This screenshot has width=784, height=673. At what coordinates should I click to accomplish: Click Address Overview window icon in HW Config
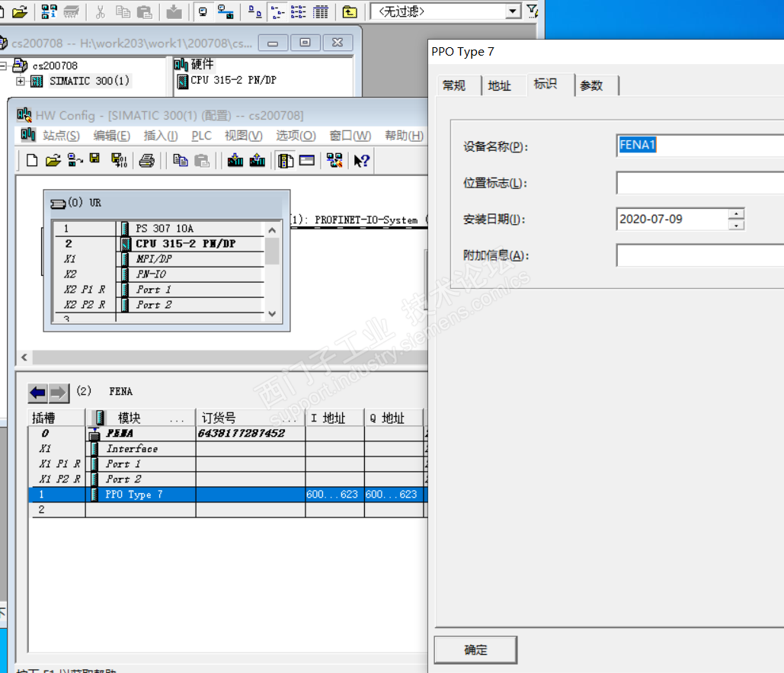point(306,161)
